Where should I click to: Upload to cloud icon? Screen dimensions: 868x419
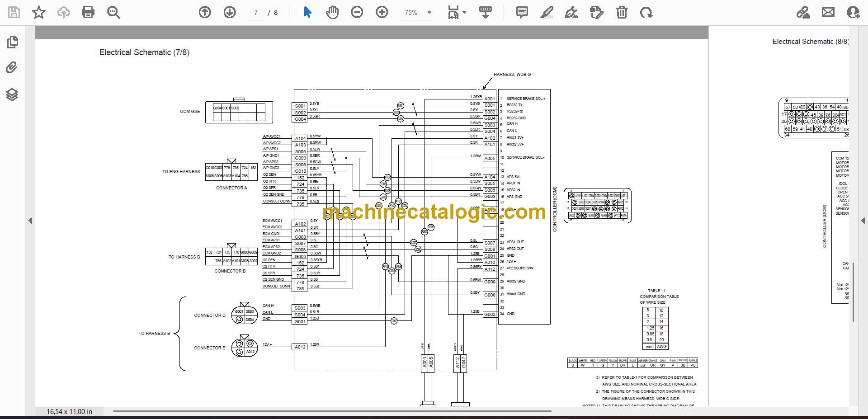coord(63,12)
